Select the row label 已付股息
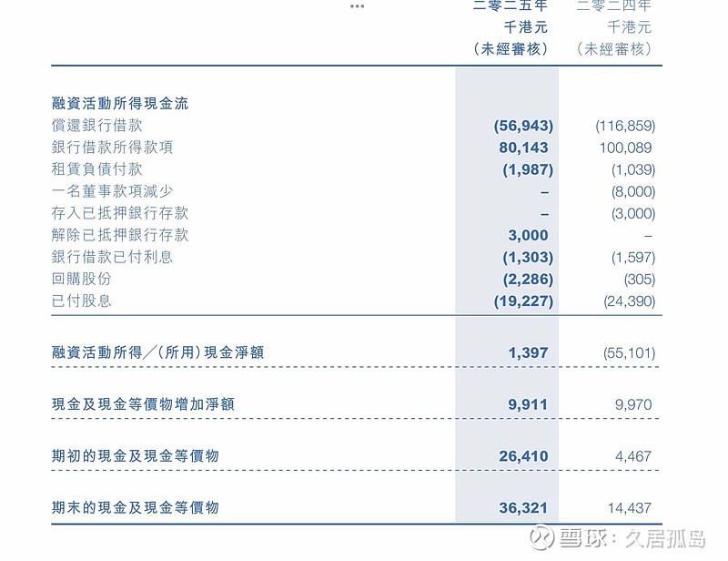The height and width of the screenshot is (561, 728). pos(82,300)
